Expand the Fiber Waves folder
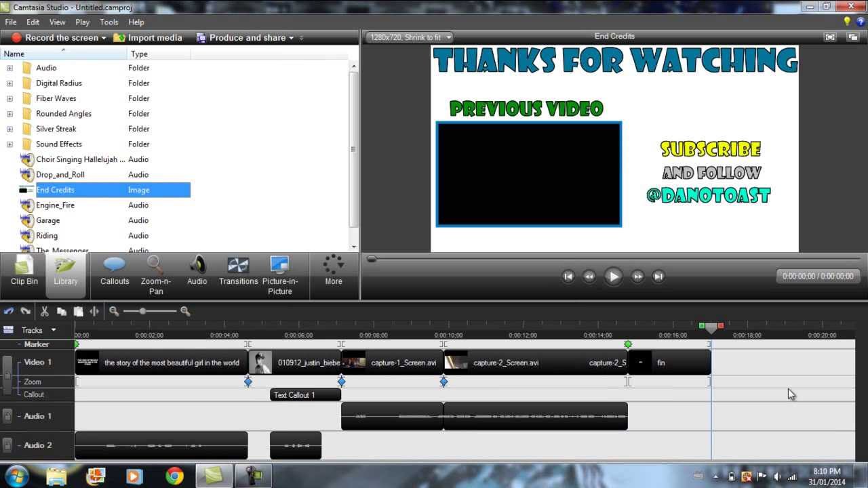This screenshot has height=488, width=868. coord(9,98)
